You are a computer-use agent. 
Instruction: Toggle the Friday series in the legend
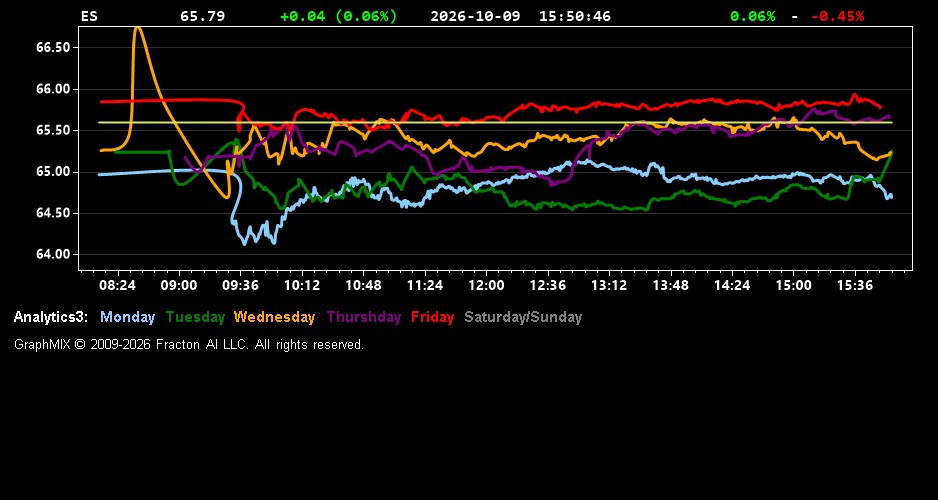tap(433, 318)
